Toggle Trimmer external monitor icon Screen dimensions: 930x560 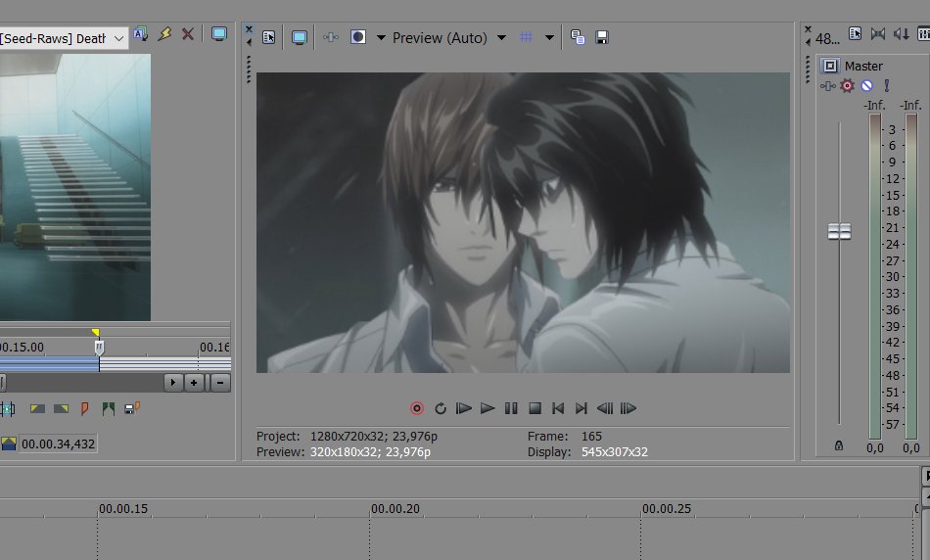[x=219, y=34]
